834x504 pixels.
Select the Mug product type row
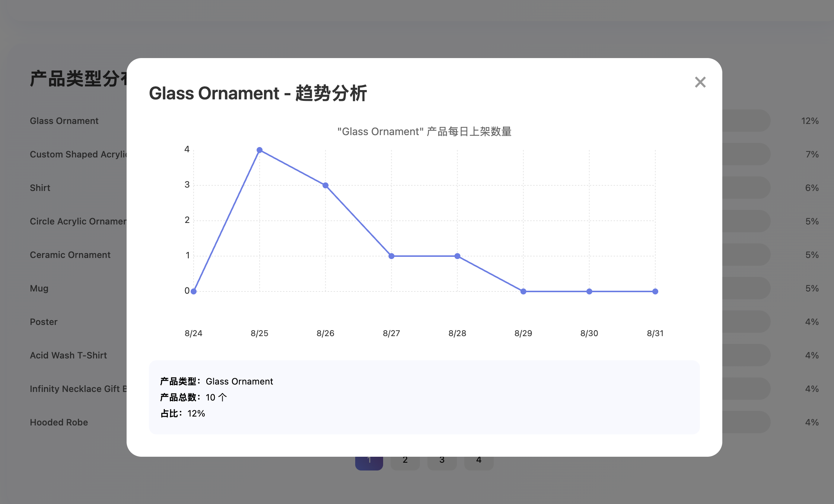(39, 288)
